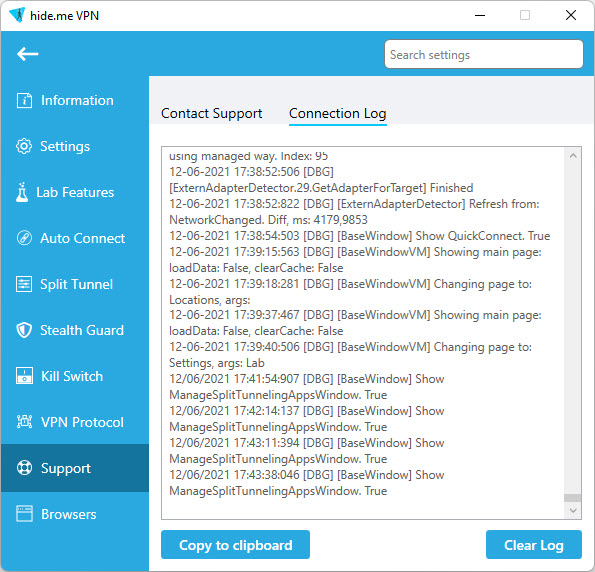Select the Connection Log tab
The width and height of the screenshot is (595, 572).
pos(338,113)
